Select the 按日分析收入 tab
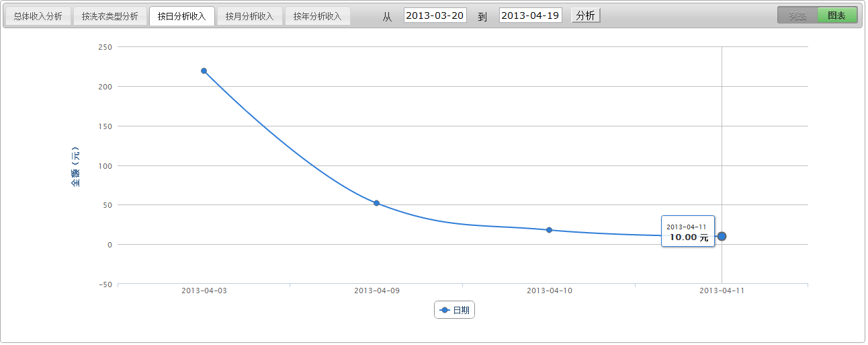868x345 pixels. [x=181, y=16]
